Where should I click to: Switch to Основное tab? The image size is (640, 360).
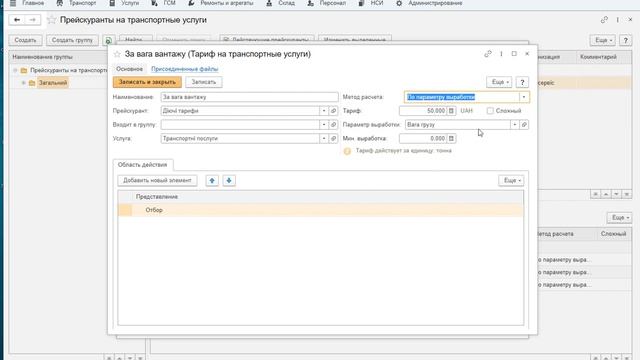click(x=129, y=69)
